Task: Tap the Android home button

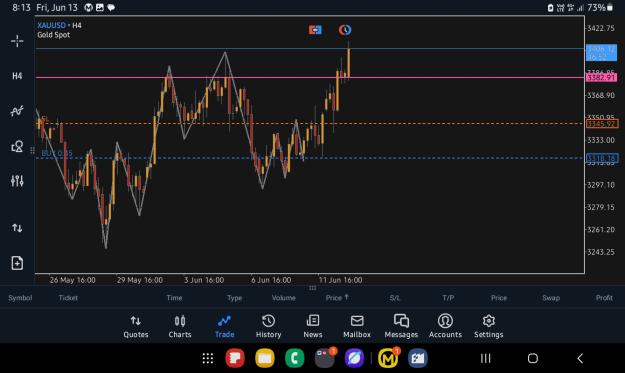Action: (x=533, y=358)
